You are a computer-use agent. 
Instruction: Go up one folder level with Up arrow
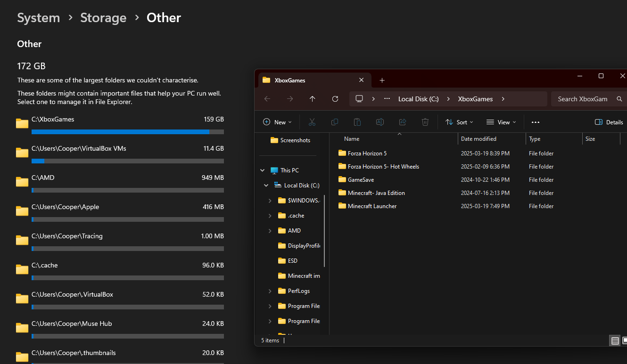[312, 99]
